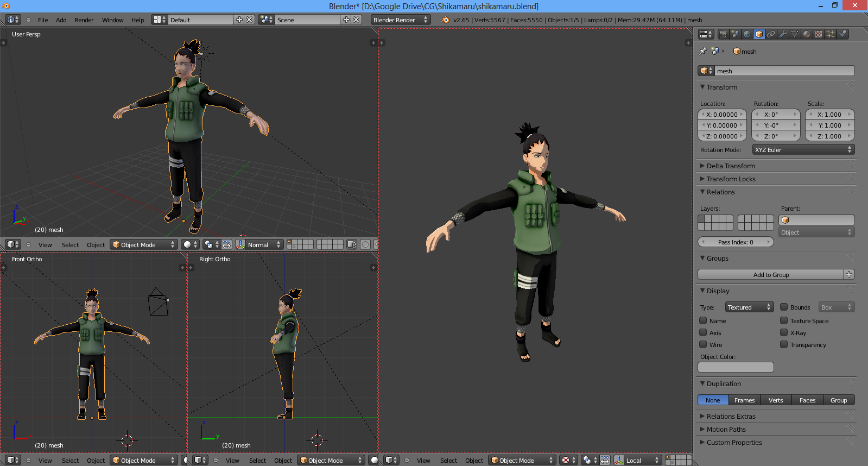Screen dimensions: 868x466
Task: Open the Render properties camera tab
Action: [723, 34]
